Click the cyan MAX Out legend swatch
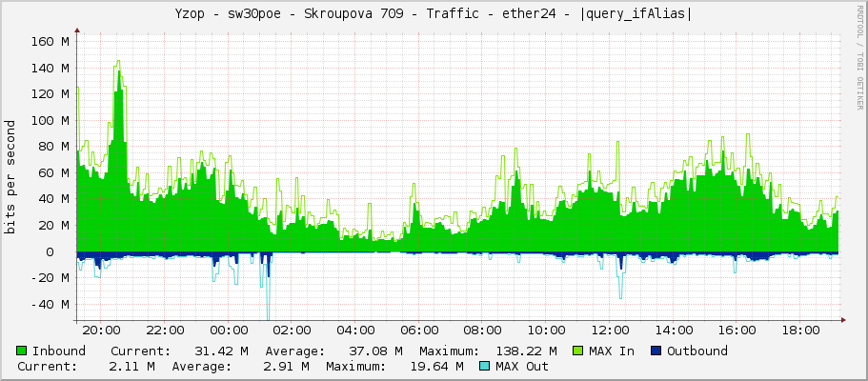 486,366
